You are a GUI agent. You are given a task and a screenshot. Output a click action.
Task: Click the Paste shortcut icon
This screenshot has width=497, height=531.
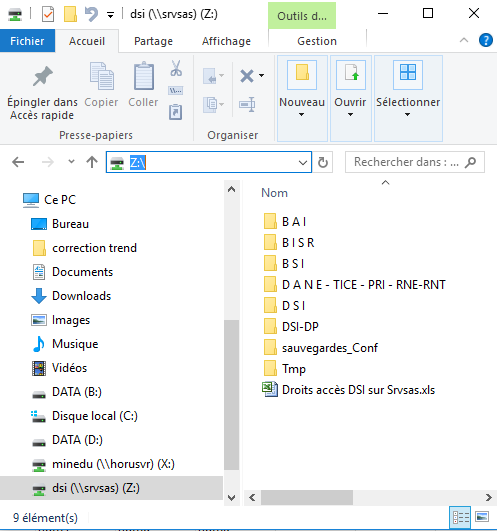(x=175, y=112)
